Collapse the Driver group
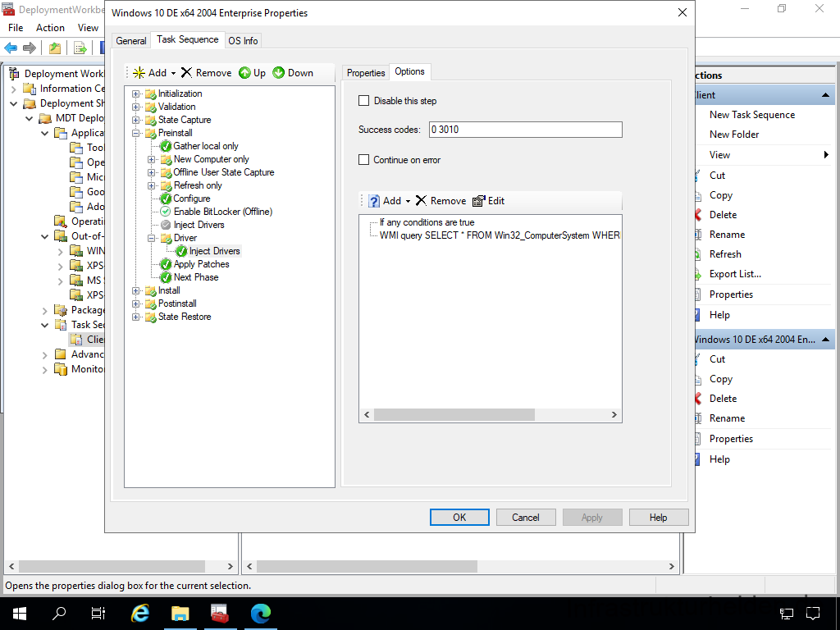Image resolution: width=840 pixels, height=630 pixels. coord(151,239)
